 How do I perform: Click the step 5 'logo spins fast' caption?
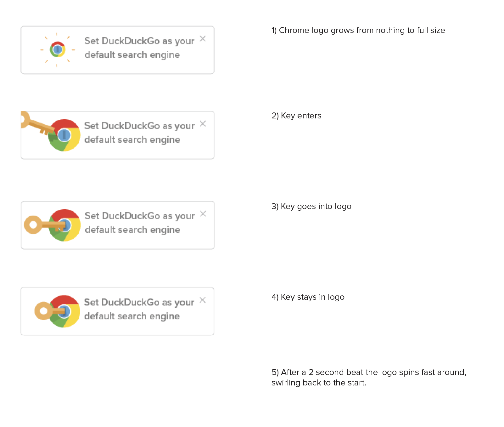click(x=369, y=377)
